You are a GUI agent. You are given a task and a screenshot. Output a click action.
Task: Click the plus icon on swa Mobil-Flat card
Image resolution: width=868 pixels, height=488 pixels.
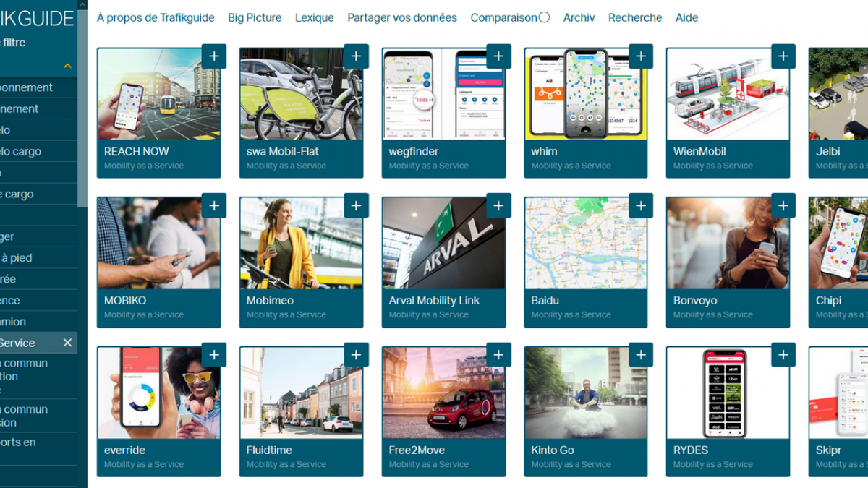point(356,56)
